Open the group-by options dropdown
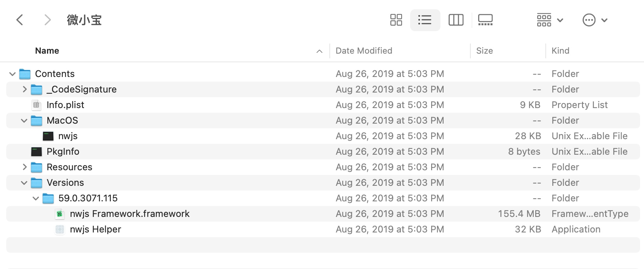This screenshot has width=644, height=269. [550, 20]
